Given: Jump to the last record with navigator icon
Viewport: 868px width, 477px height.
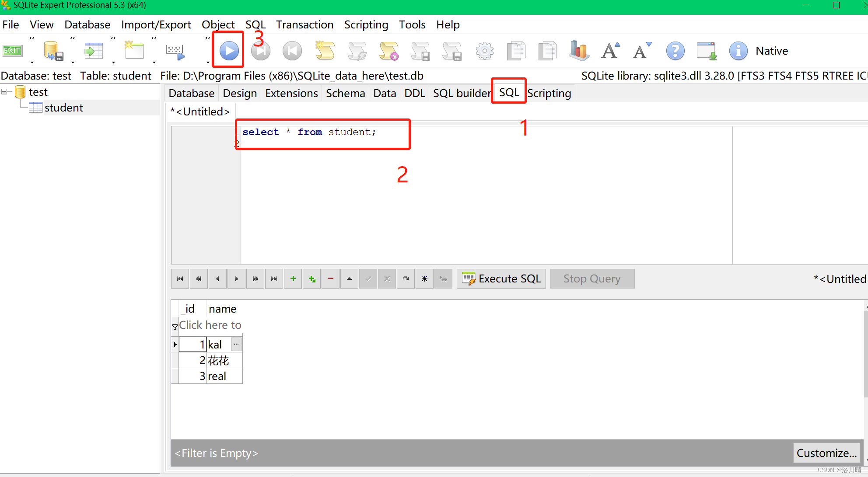Looking at the screenshot, I should point(274,279).
